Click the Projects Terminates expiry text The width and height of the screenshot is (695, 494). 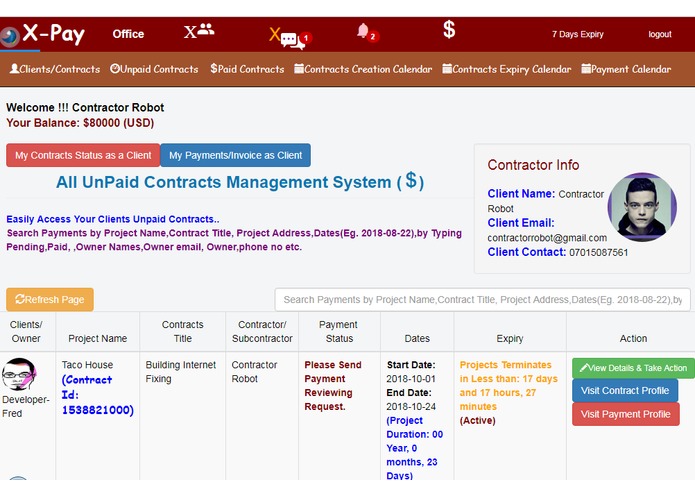(x=508, y=385)
